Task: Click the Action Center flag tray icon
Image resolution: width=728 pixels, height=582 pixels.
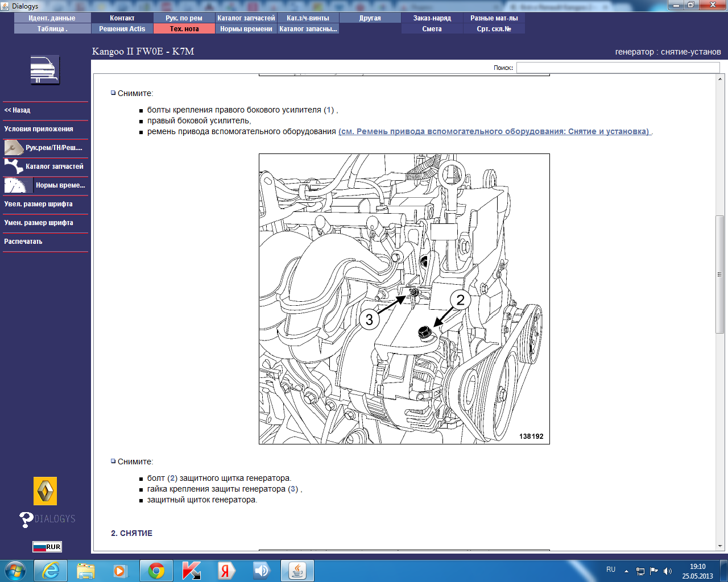Action: coord(654,571)
